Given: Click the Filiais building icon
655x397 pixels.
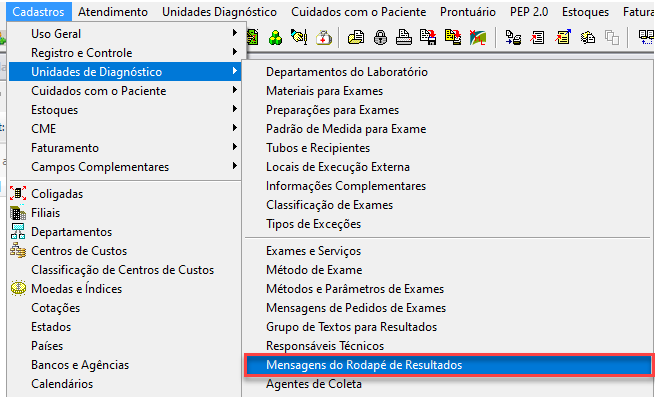Looking at the screenshot, I should pyautogui.click(x=18, y=213).
